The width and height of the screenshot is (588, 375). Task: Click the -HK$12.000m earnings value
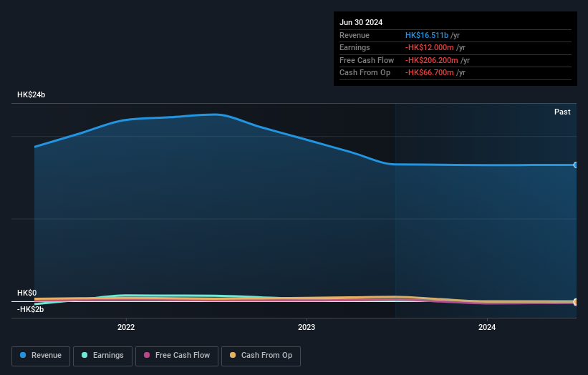[430, 47]
